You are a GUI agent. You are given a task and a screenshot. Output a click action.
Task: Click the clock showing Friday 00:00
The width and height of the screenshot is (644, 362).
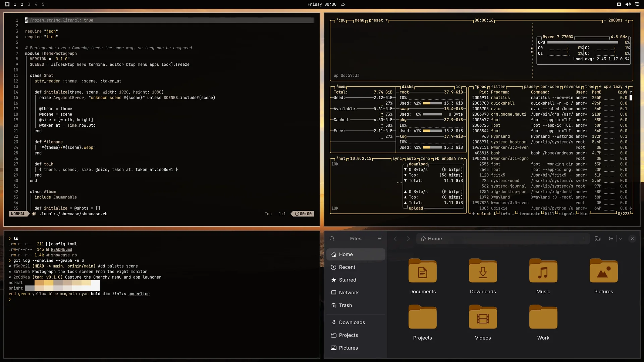[322, 4]
